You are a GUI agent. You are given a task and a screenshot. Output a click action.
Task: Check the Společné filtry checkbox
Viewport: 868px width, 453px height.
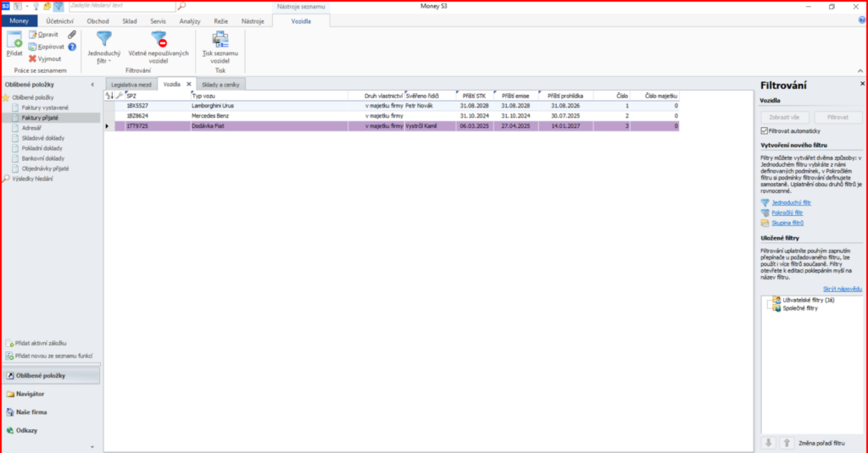pos(769,308)
